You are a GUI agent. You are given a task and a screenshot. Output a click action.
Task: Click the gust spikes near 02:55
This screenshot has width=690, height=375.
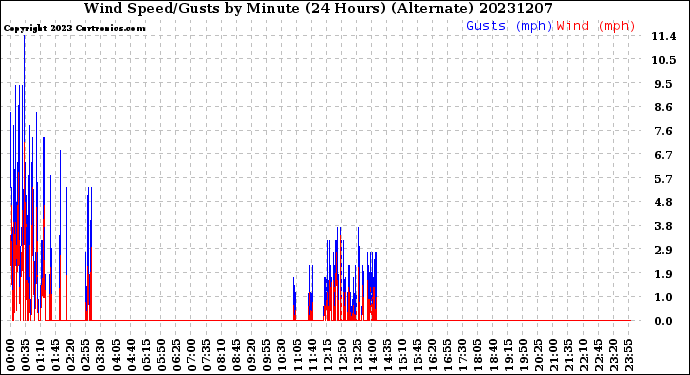[x=88, y=254]
